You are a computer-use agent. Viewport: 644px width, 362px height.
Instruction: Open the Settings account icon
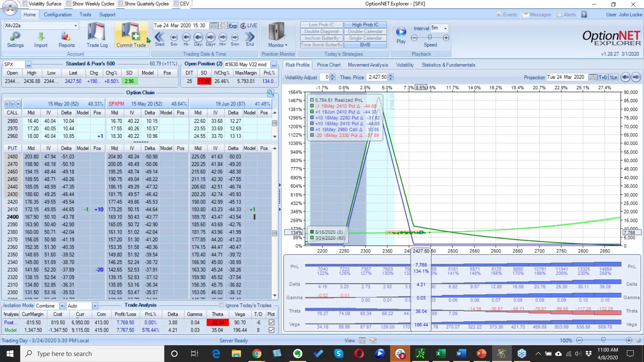tap(15, 40)
